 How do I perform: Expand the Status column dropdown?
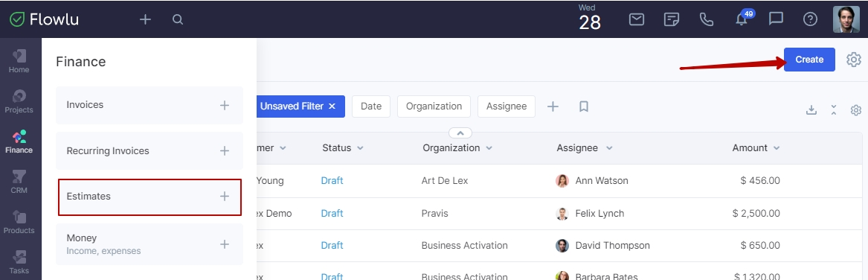pyautogui.click(x=361, y=148)
